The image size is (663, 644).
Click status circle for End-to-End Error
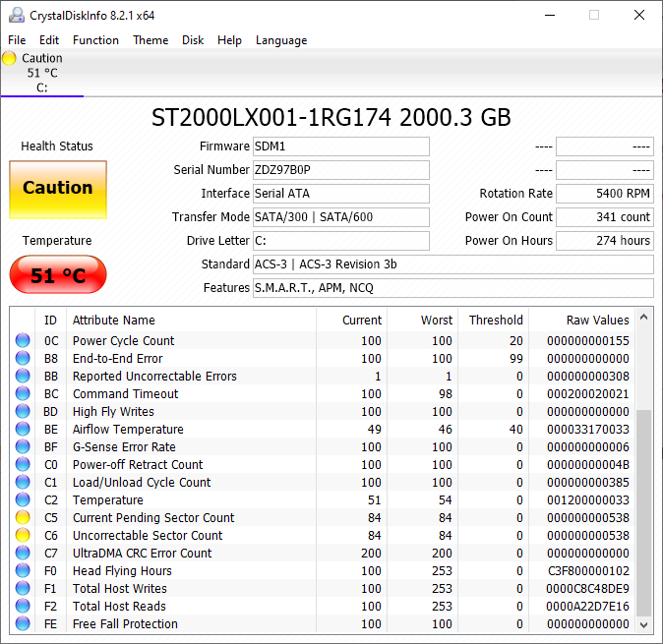(23, 358)
